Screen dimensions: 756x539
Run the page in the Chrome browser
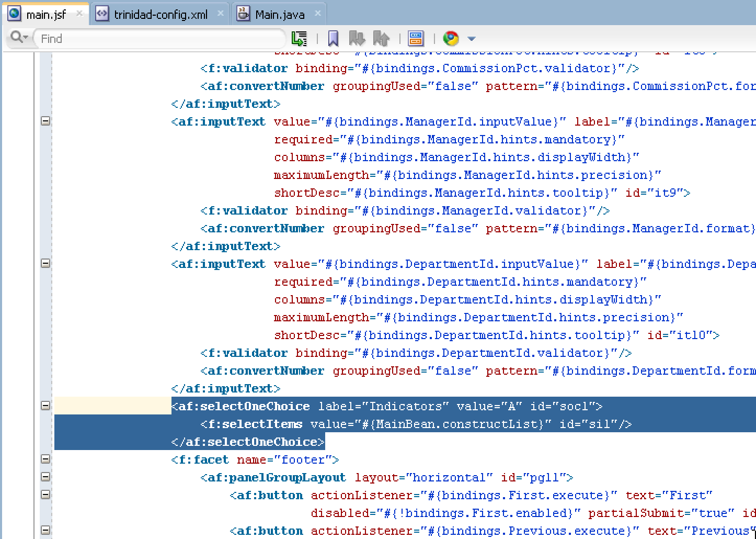tap(451, 38)
